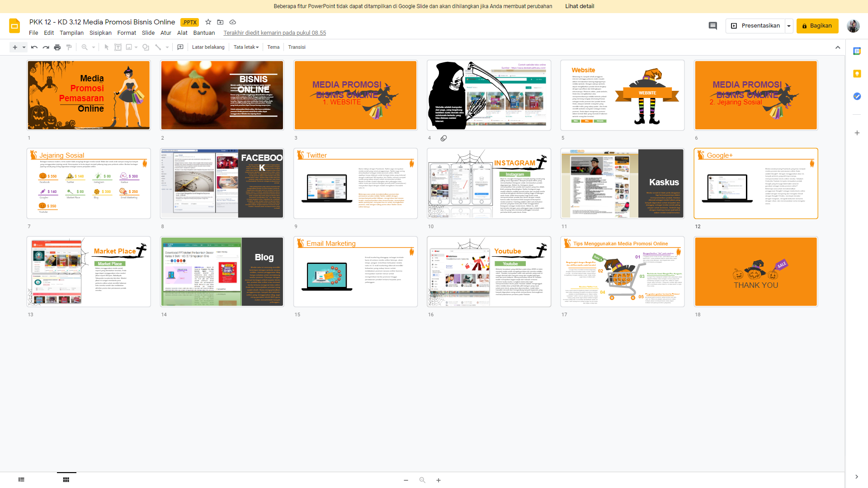Image resolution: width=868 pixels, height=488 pixels.
Task: Collapse the toolbar menu bar
Action: tap(838, 47)
